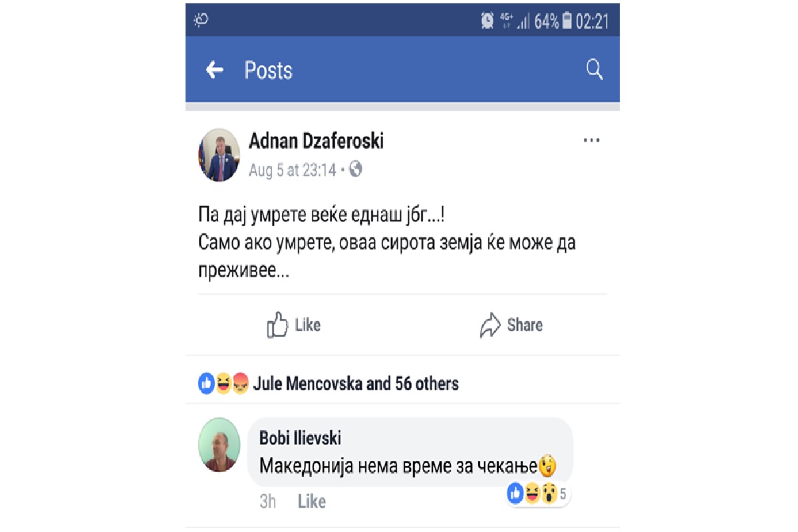Image resolution: width=798 pixels, height=532 pixels.
Task: Open search with the magnifier icon
Action: 595,69
